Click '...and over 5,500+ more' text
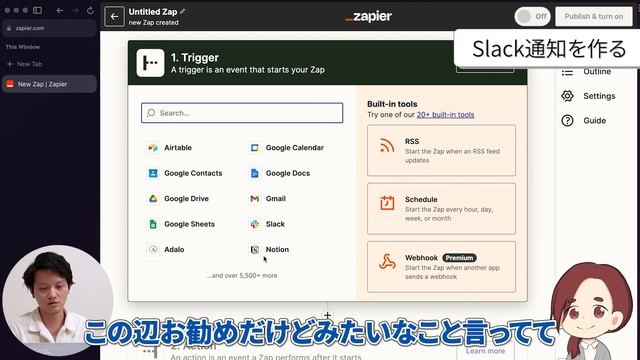This screenshot has height=360, width=640. (242, 276)
